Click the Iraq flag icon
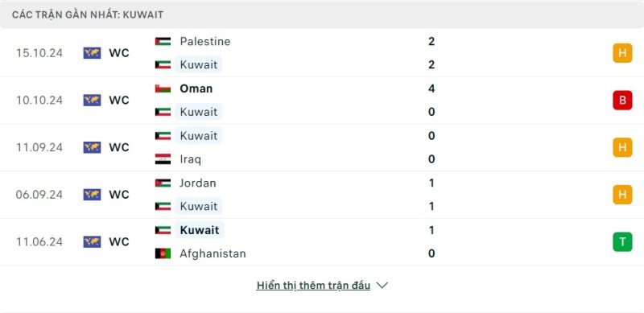The height and width of the screenshot is (313, 644). [x=163, y=159]
